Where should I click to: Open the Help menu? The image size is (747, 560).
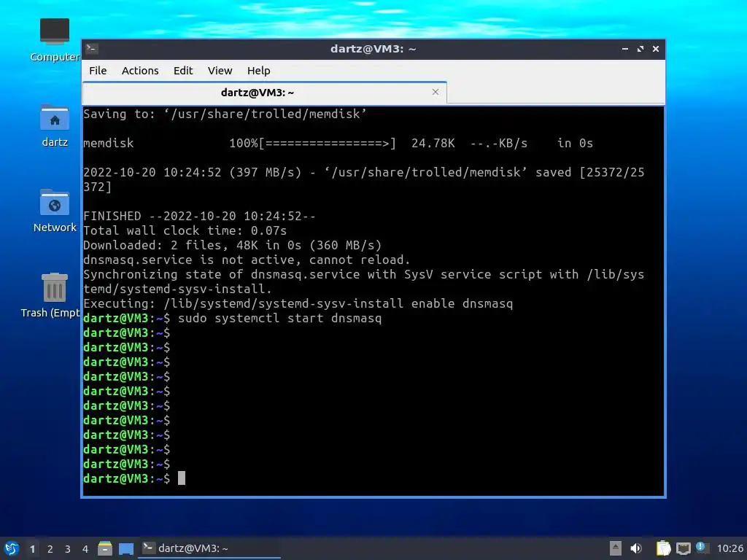pyautogui.click(x=259, y=71)
